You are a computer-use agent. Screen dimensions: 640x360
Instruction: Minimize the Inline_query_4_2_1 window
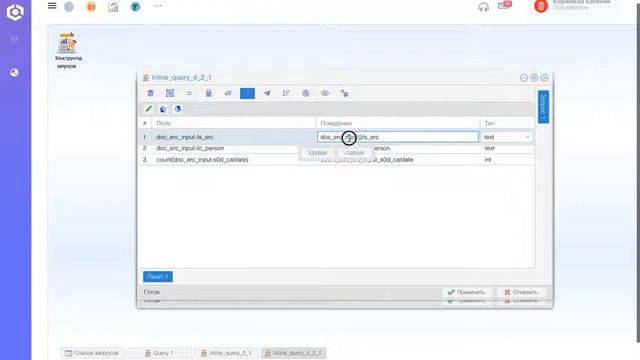click(x=524, y=78)
